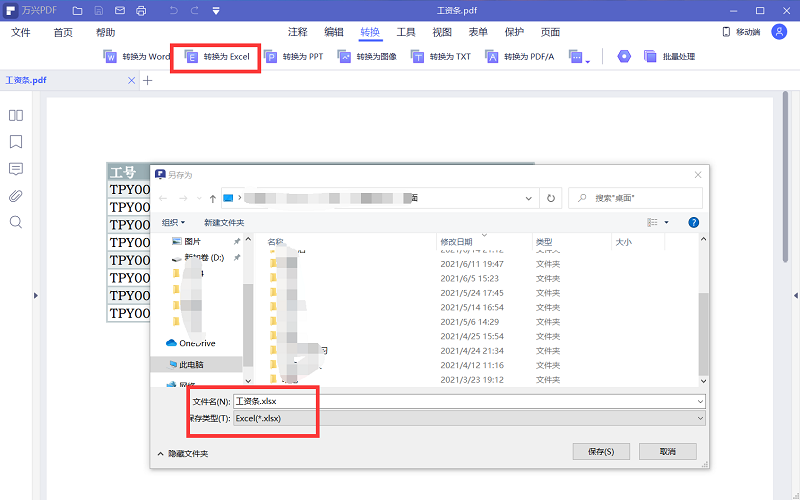
Task: Collapse folder view with 隐藏文件夹
Action: 183,453
